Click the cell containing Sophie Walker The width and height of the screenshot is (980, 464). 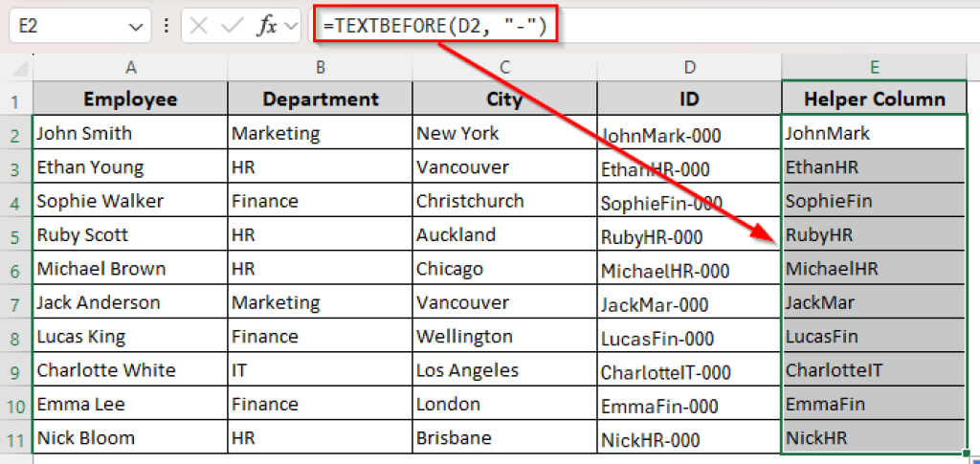pyautogui.click(x=129, y=202)
